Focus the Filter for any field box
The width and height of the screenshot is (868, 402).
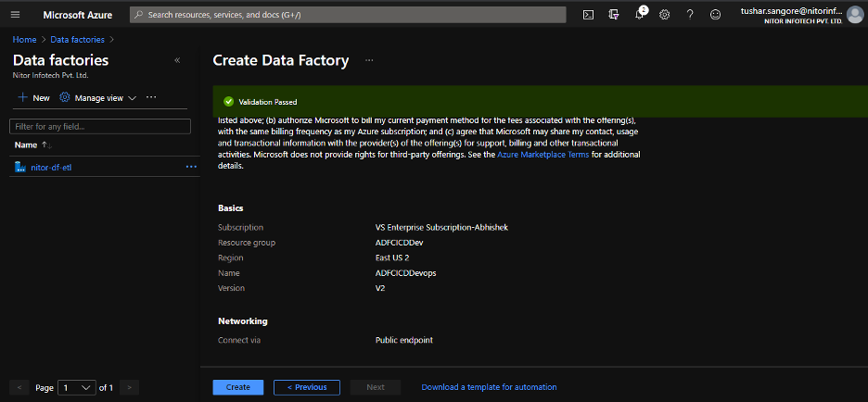(x=100, y=127)
